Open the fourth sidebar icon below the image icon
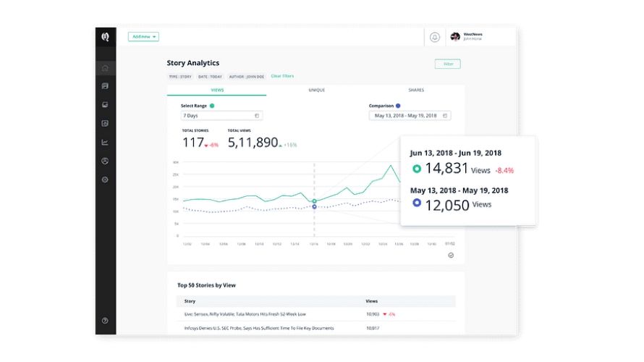 [105, 123]
